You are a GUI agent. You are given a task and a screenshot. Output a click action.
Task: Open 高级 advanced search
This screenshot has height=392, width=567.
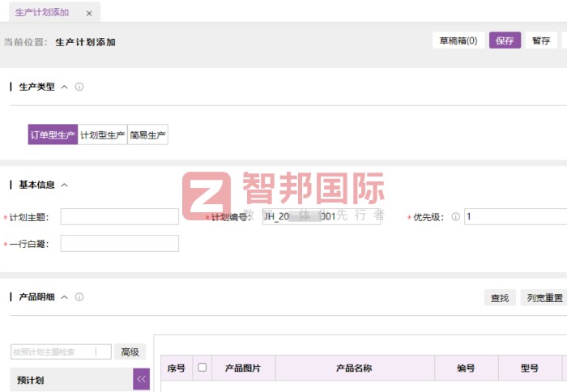click(130, 352)
